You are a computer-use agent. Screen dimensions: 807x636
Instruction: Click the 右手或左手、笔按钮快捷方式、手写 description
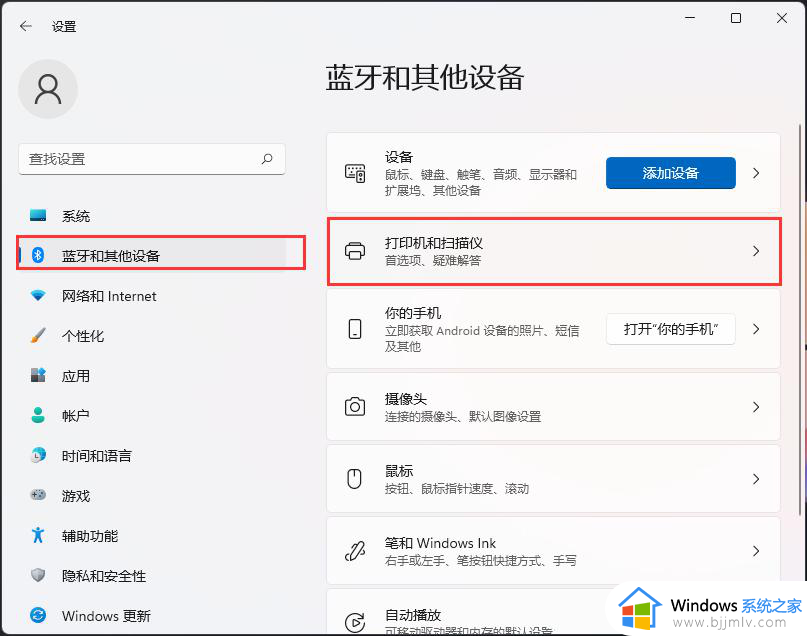point(481,560)
